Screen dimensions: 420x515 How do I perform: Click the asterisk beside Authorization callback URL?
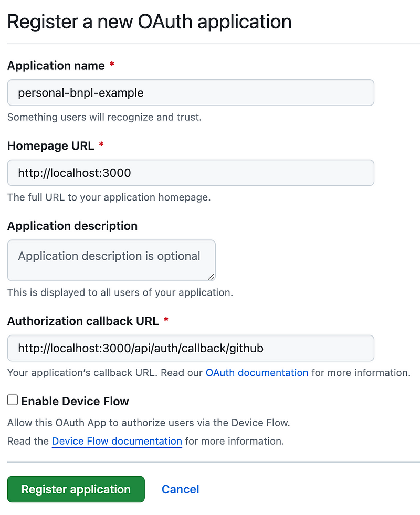coord(166,320)
